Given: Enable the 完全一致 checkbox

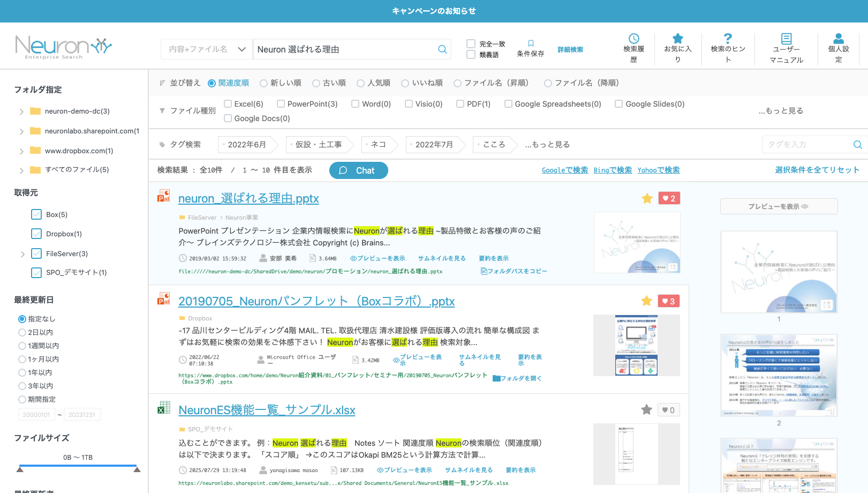Looking at the screenshot, I should click(x=471, y=43).
